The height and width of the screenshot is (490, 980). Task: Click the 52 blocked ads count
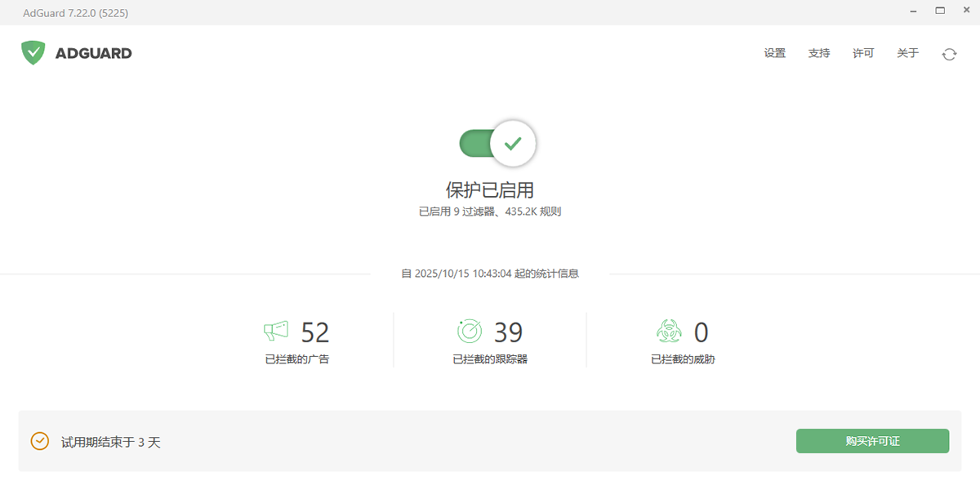315,332
